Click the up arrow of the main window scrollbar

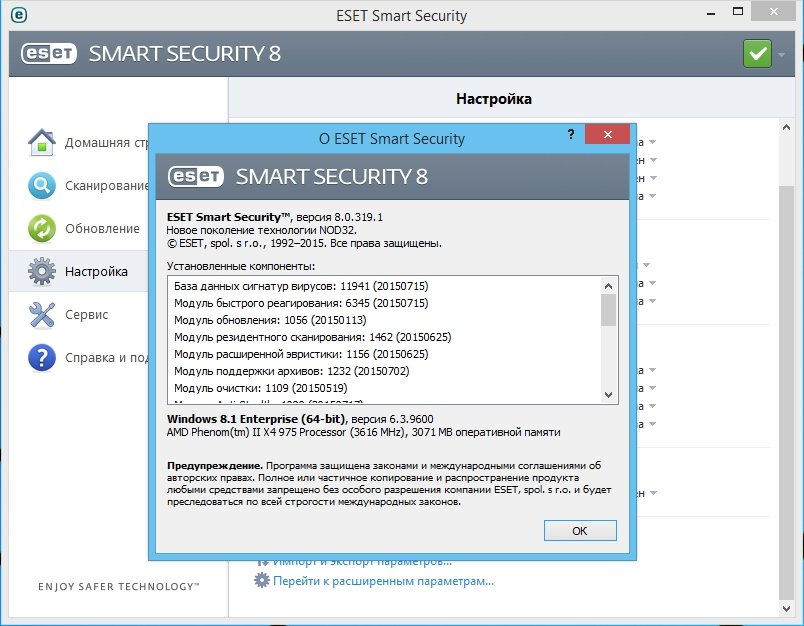[x=786, y=127]
